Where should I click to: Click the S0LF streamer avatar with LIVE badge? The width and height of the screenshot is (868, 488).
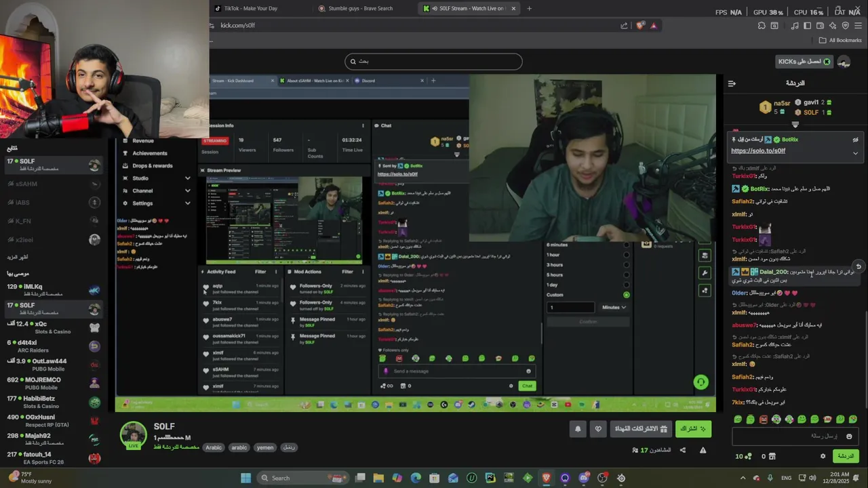[x=134, y=436]
